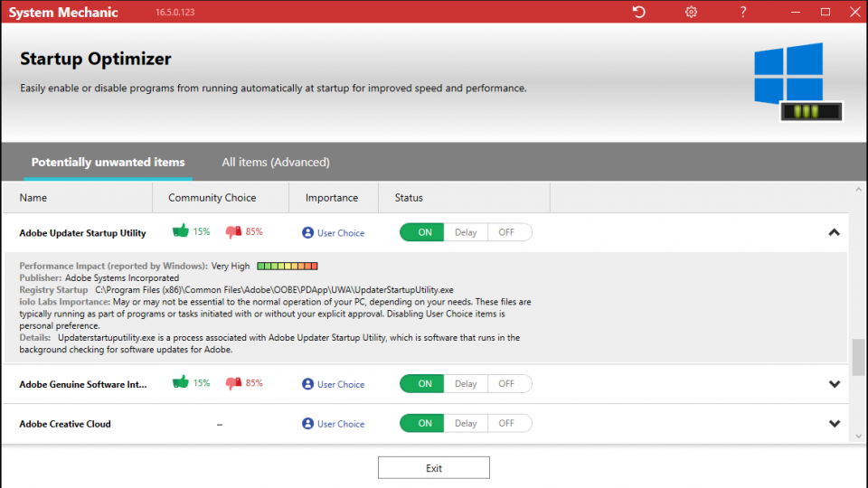Switch to All items (Advanced) tab
The width and height of the screenshot is (868, 488).
[x=276, y=162]
